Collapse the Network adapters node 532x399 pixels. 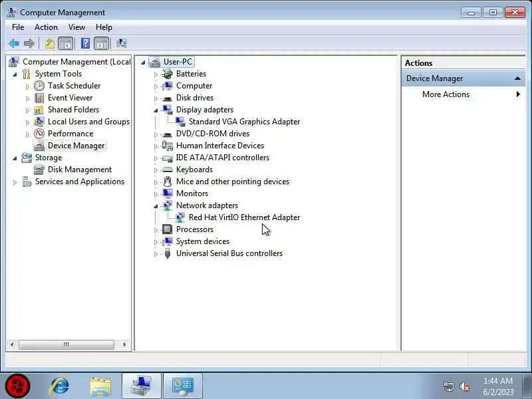[156, 205]
